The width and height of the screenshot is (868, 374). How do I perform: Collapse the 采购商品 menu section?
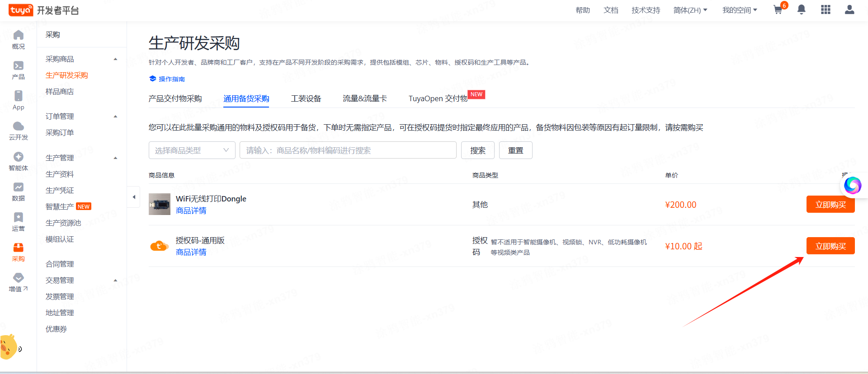tap(115, 59)
